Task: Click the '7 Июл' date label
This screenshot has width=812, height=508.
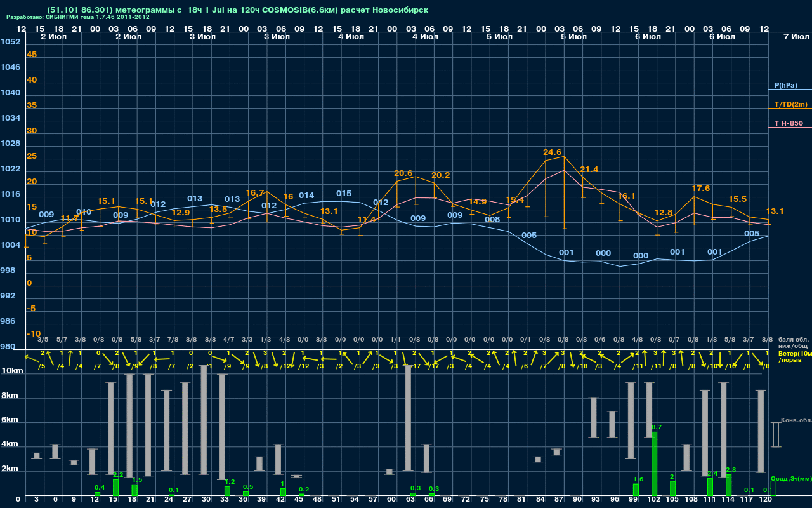Action: coord(796,37)
